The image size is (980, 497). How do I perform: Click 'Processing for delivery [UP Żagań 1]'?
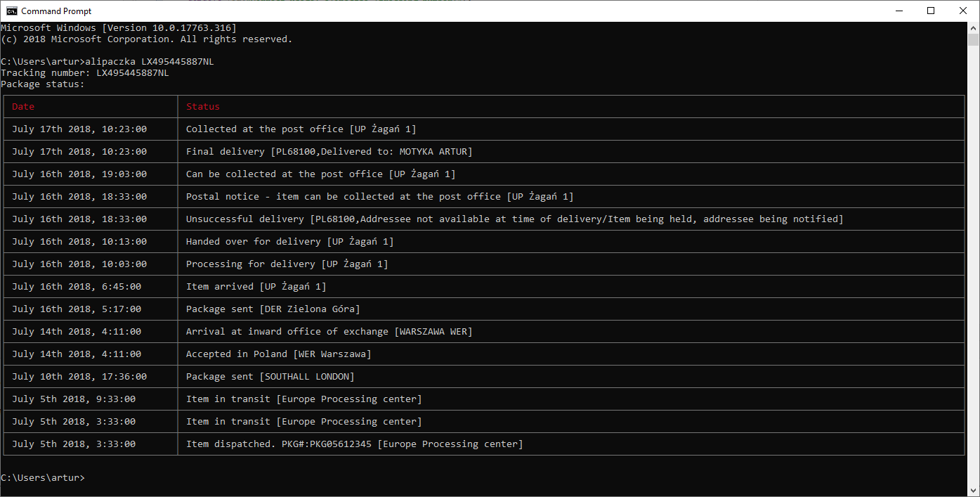[287, 264]
